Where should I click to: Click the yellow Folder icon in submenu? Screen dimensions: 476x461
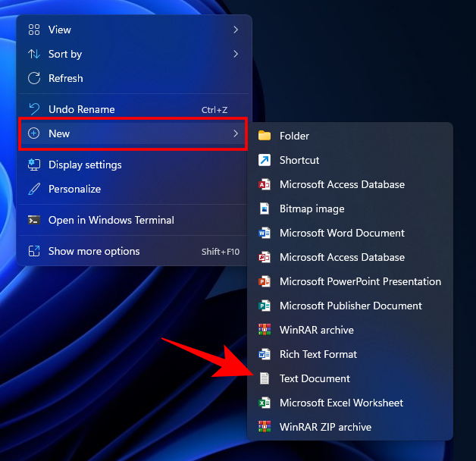click(265, 136)
